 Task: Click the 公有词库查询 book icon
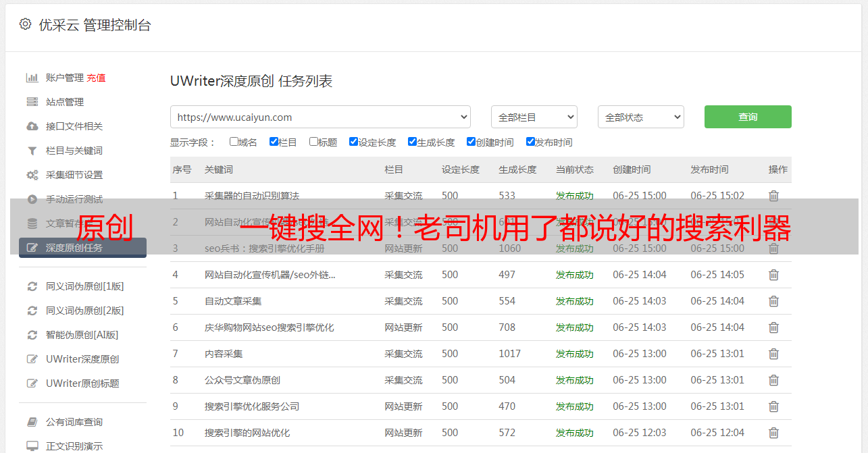(x=32, y=422)
